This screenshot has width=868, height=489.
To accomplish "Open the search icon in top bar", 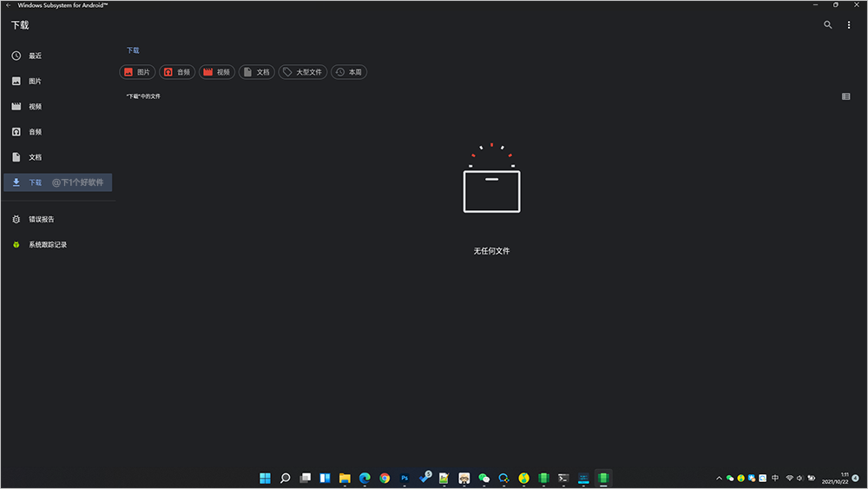I will click(827, 25).
